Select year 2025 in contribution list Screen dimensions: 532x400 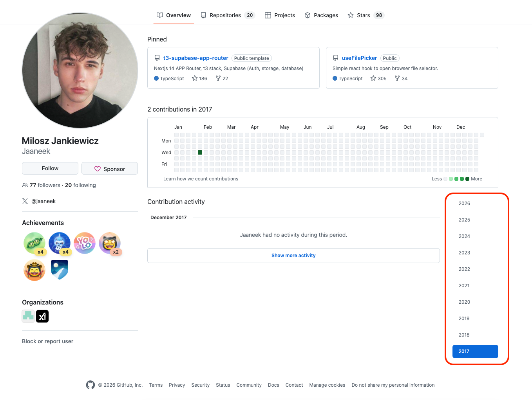tap(475, 220)
